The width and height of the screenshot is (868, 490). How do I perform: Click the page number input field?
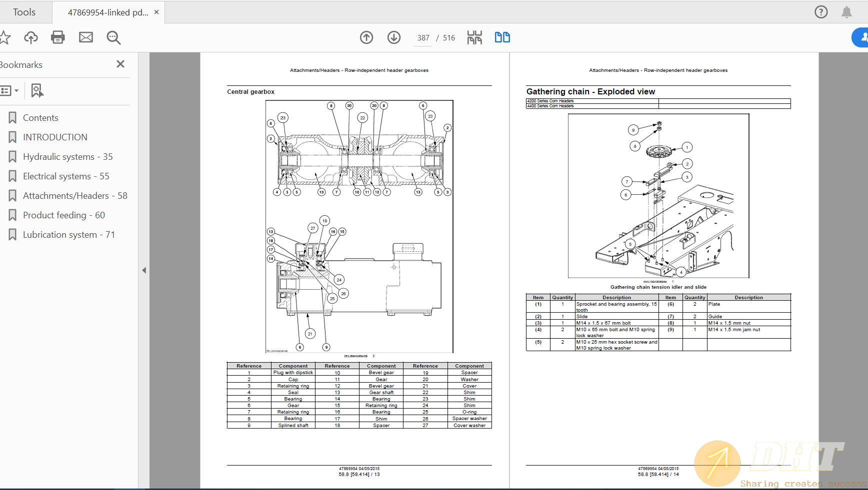[423, 38]
